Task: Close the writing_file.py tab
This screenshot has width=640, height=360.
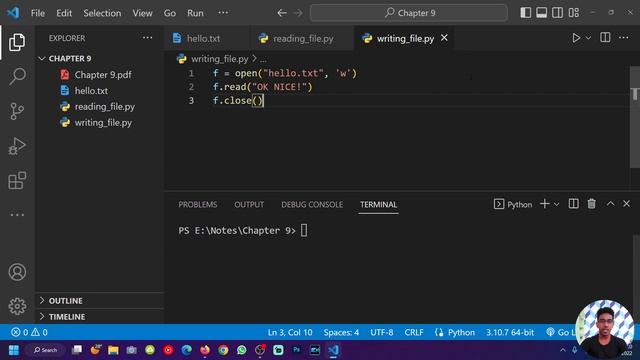Action: coord(444,38)
